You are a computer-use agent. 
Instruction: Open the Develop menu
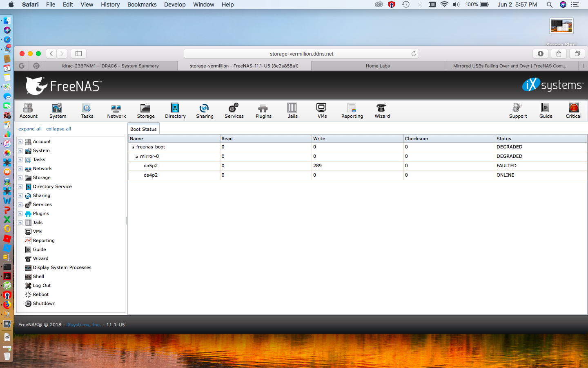(175, 4)
